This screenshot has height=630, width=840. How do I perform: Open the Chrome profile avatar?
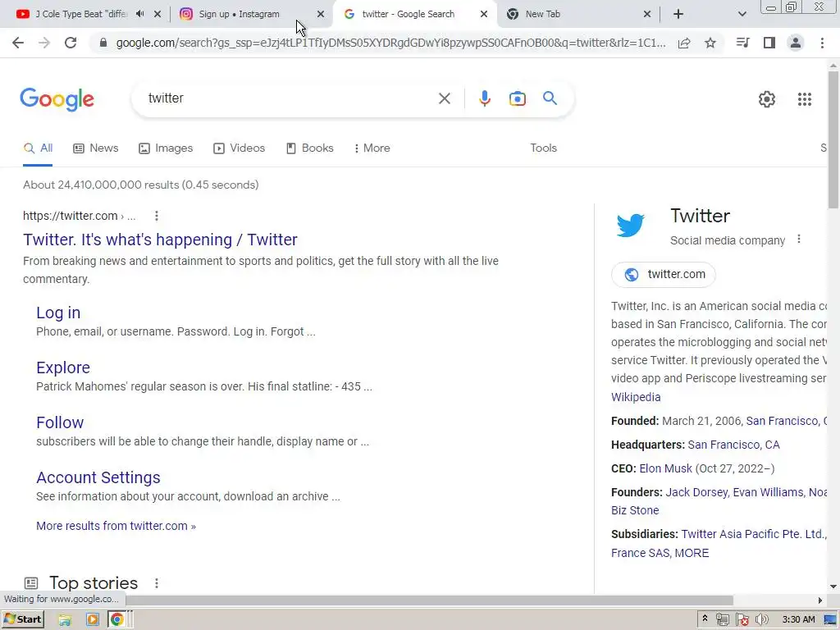pyautogui.click(x=796, y=43)
